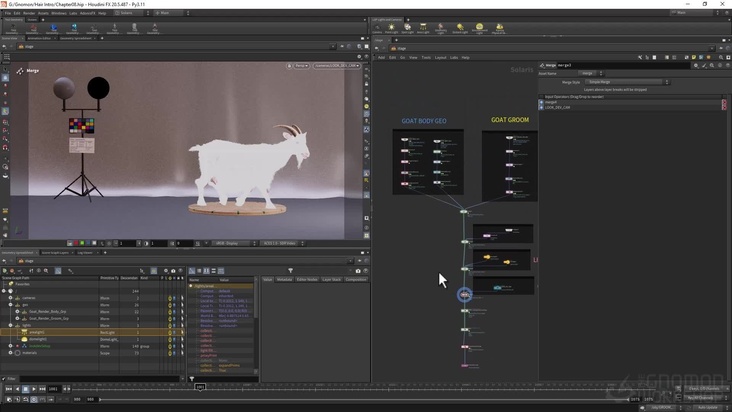The height and width of the screenshot is (412, 732).
Task: Open the Windows menu in menu bar
Action: [60, 13]
